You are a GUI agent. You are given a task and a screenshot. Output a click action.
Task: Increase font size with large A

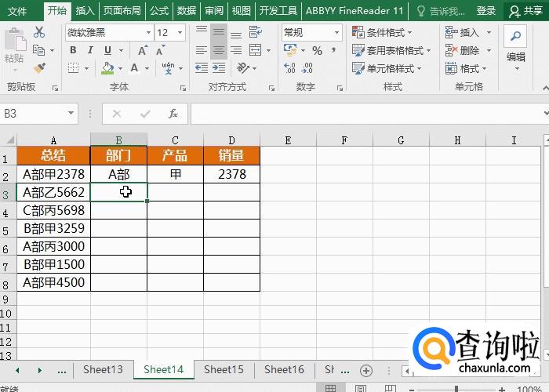143,51
